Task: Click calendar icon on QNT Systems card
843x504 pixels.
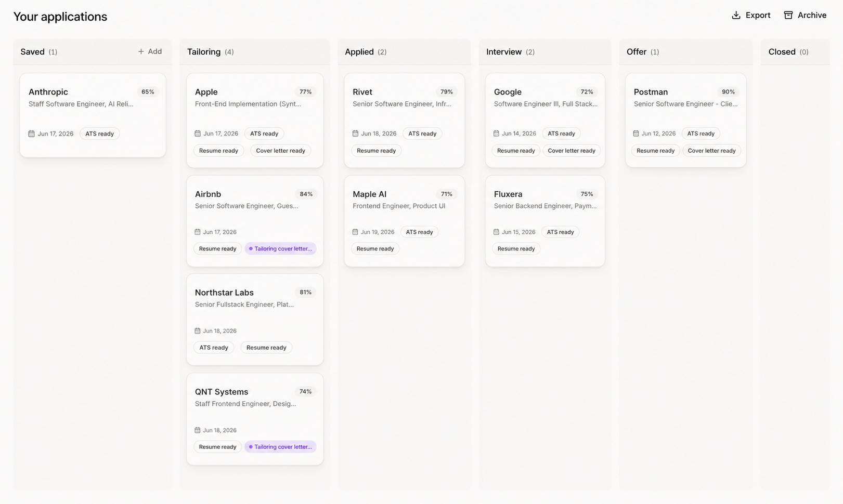Action: [198, 430]
